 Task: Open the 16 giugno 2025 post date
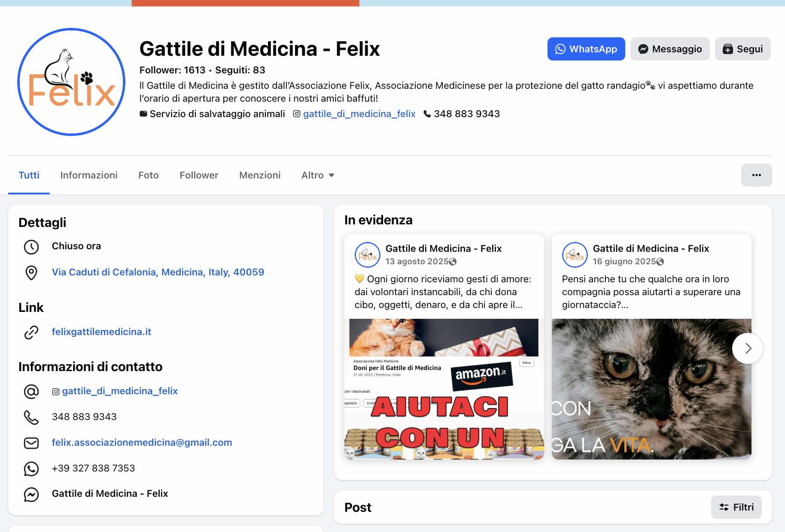coord(624,261)
